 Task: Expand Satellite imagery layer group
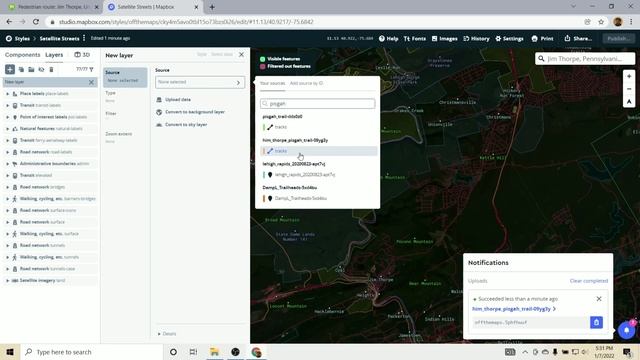[7, 280]
